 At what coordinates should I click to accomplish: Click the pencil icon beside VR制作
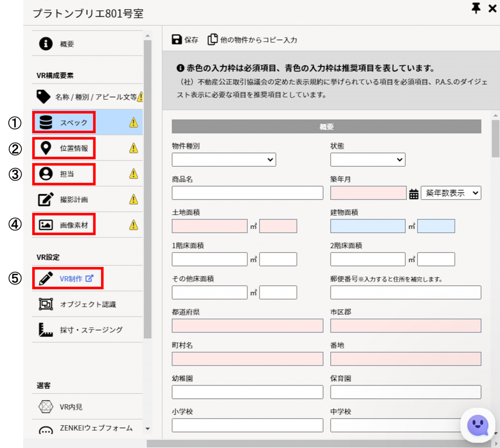[46, 279]
